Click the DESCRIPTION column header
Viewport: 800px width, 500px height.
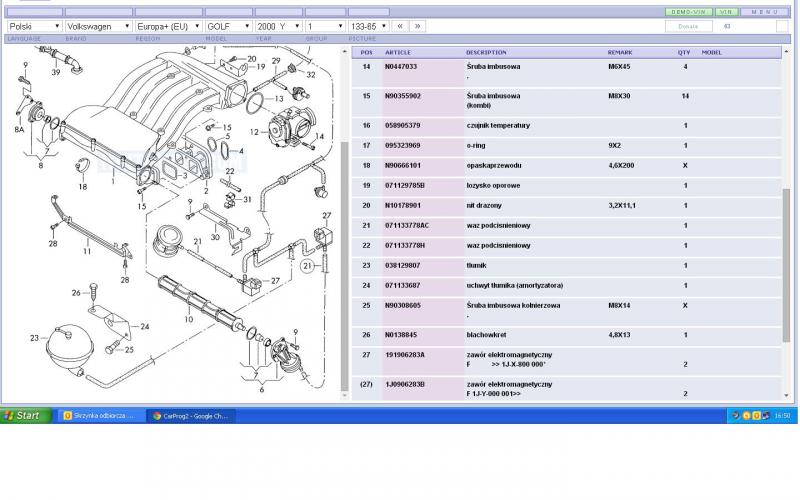point(486,53)
